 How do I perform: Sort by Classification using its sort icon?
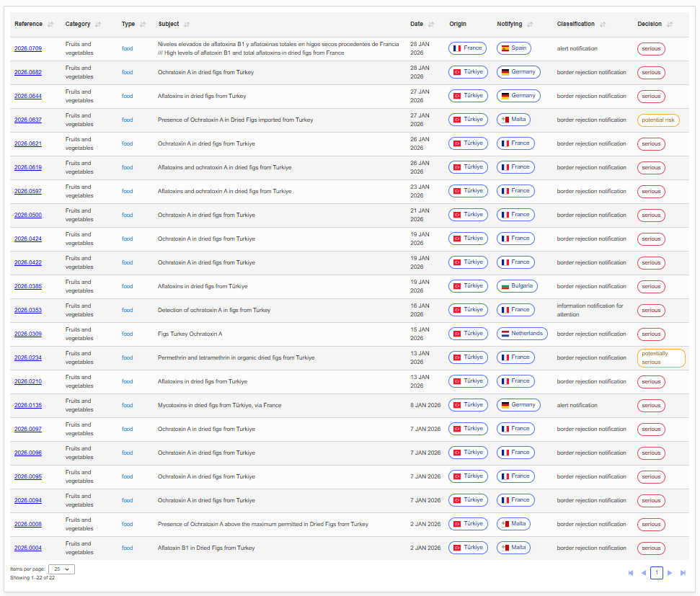click(603, 25)
